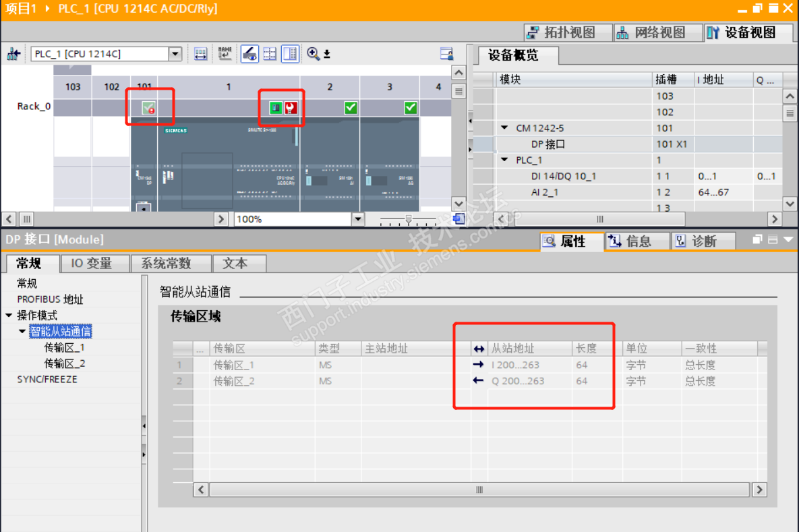Click the device view options icon at toolbar right

click(x=446, y=53)
